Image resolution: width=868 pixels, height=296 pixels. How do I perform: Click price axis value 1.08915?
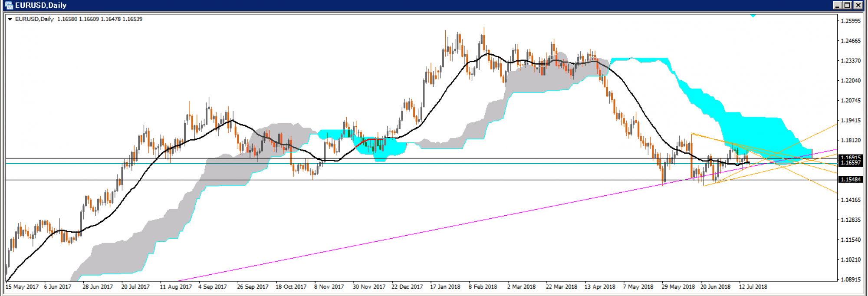point(851,279)
